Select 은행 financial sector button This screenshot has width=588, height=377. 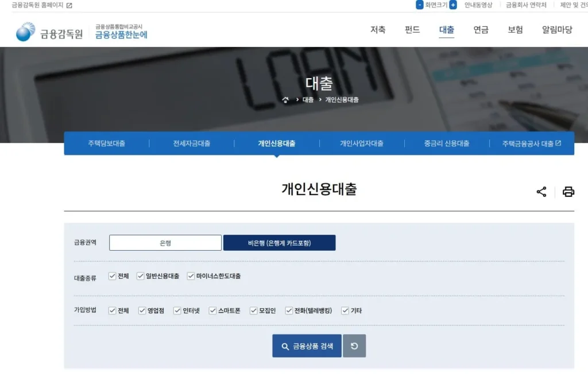click(165, 243)
